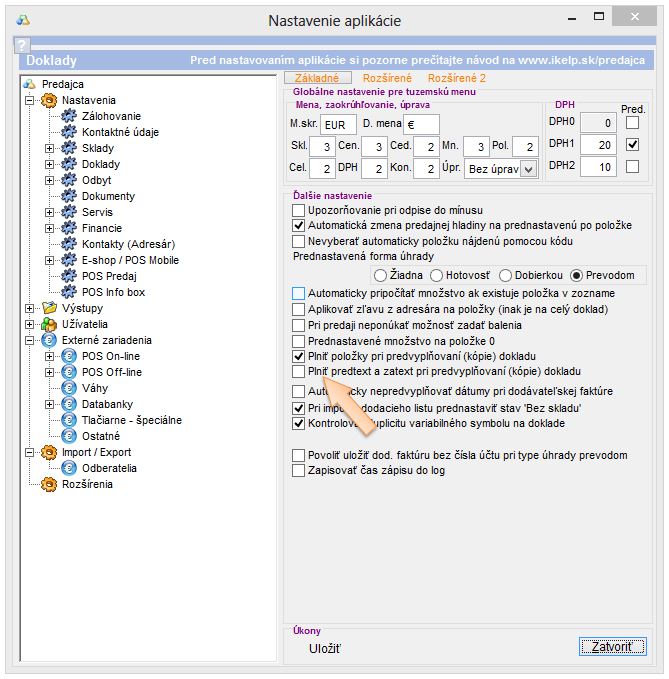This screenshot has width=669, height=679.
Task: Expand the Financie tree node
Action: click(x=49, y=228)
